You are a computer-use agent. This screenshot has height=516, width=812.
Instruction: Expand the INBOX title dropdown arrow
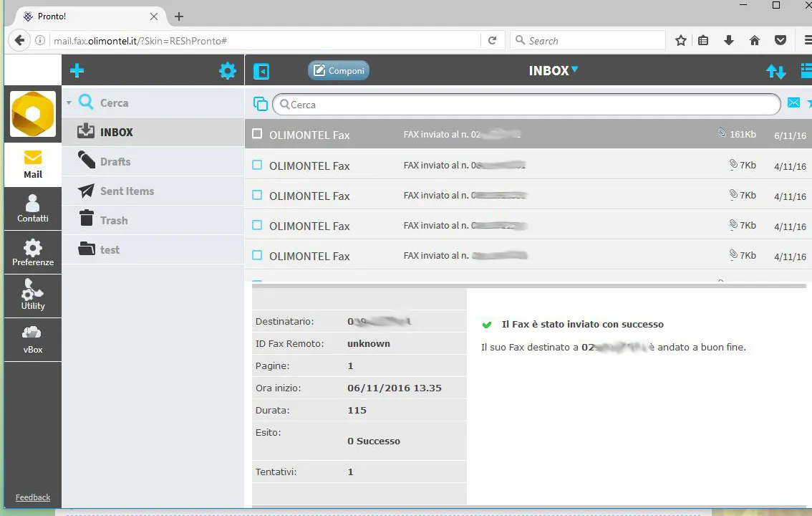(x=574, y=70)
